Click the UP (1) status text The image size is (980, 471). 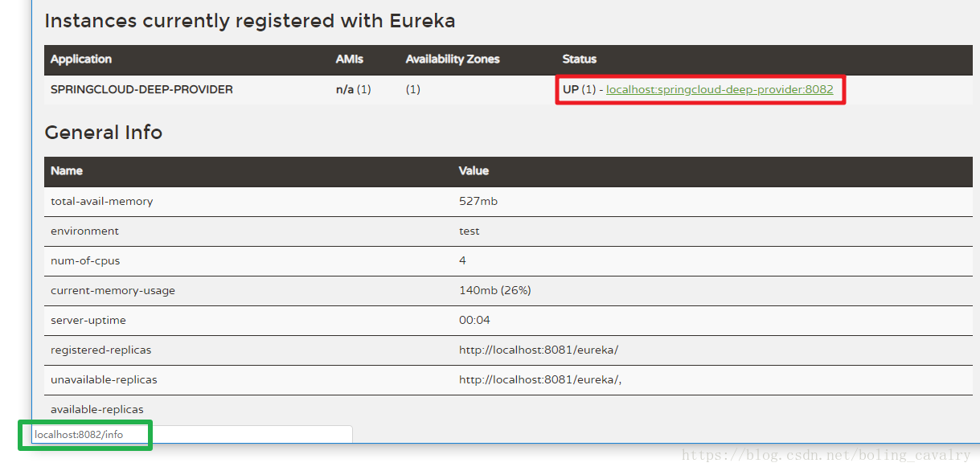pos(579,89)
